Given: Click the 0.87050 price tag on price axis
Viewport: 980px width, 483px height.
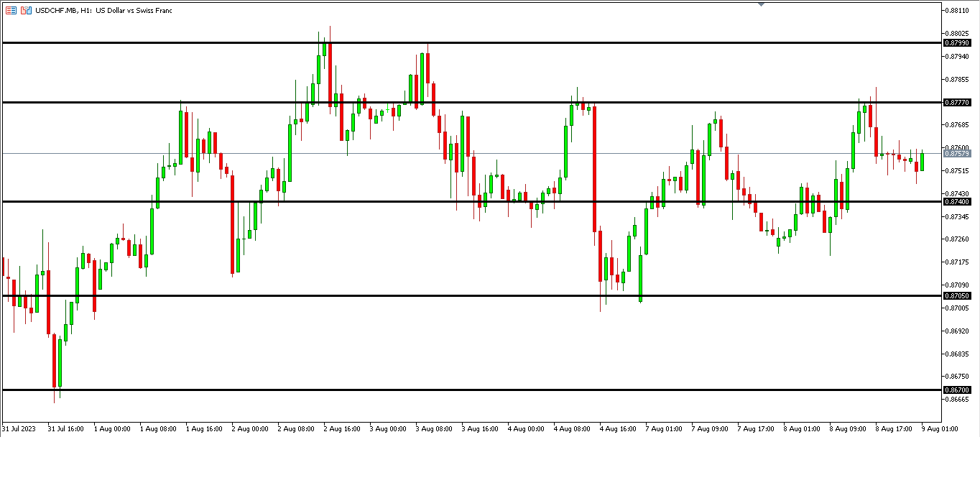Looking at the screenshot, I should (x=958, y=296).
